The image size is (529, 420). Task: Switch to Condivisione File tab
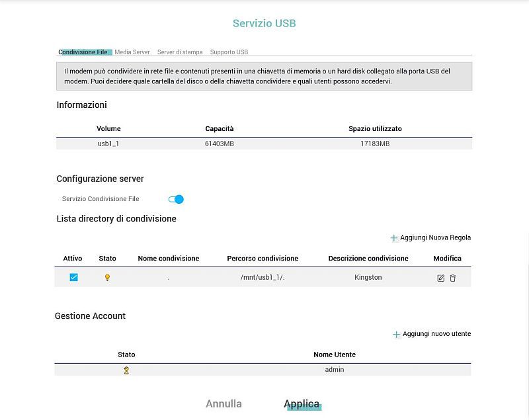click(83, 52)
